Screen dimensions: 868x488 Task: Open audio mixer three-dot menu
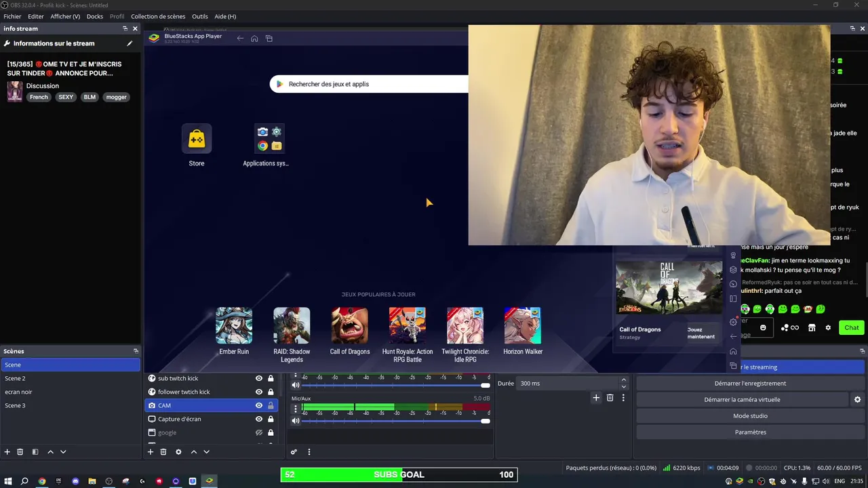point(309,452)
